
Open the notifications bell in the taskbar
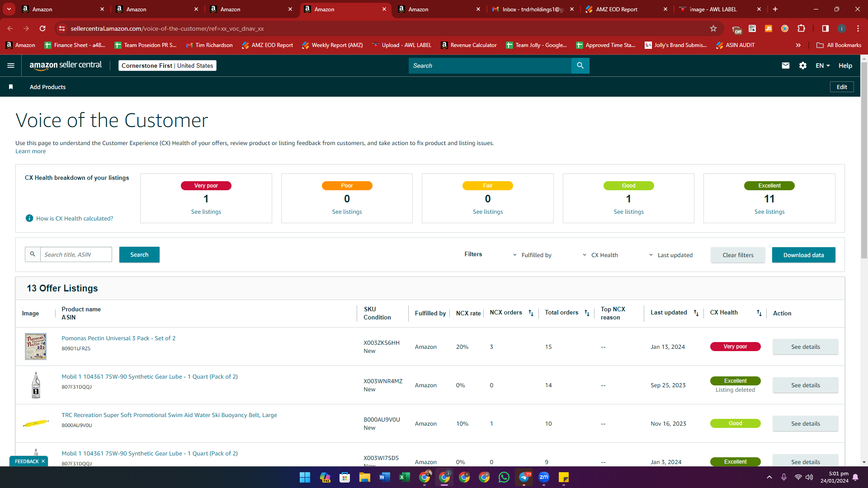(855, 477)
